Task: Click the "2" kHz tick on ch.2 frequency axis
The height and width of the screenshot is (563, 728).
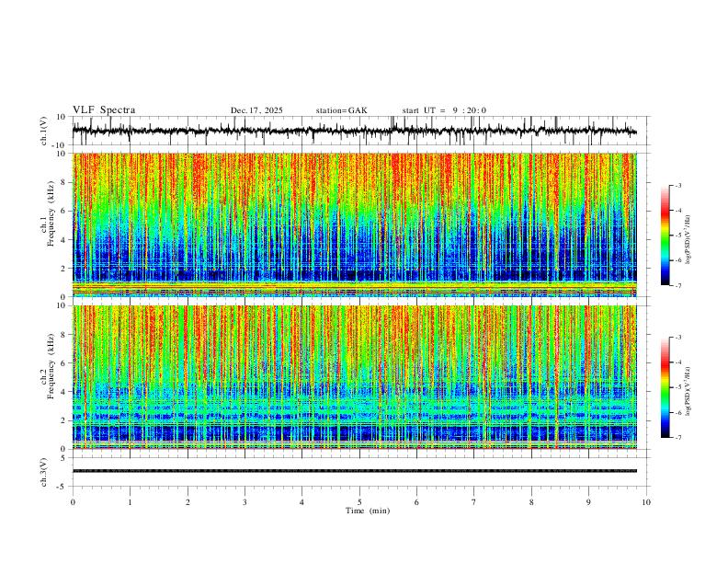Action: pos(63,420)
